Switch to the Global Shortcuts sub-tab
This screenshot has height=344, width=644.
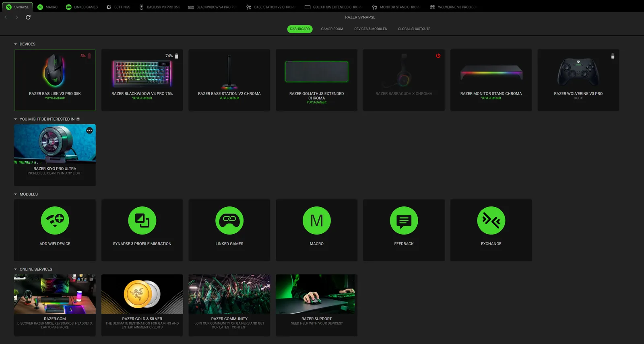414,29
